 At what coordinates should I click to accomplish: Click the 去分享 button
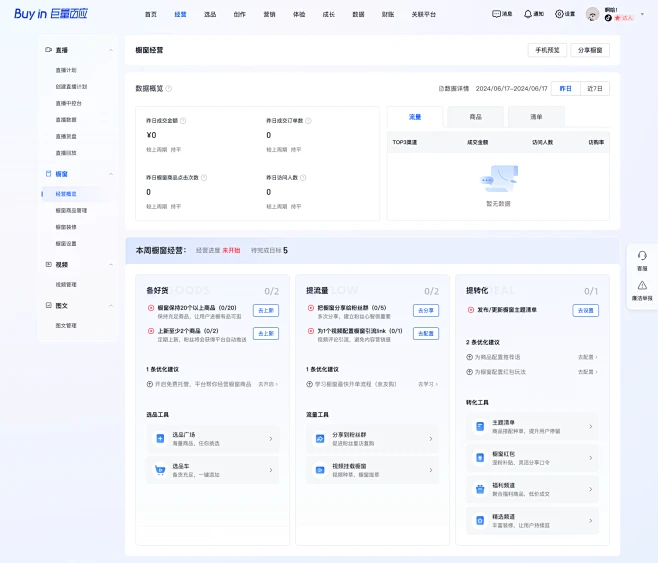coord(426,310)
